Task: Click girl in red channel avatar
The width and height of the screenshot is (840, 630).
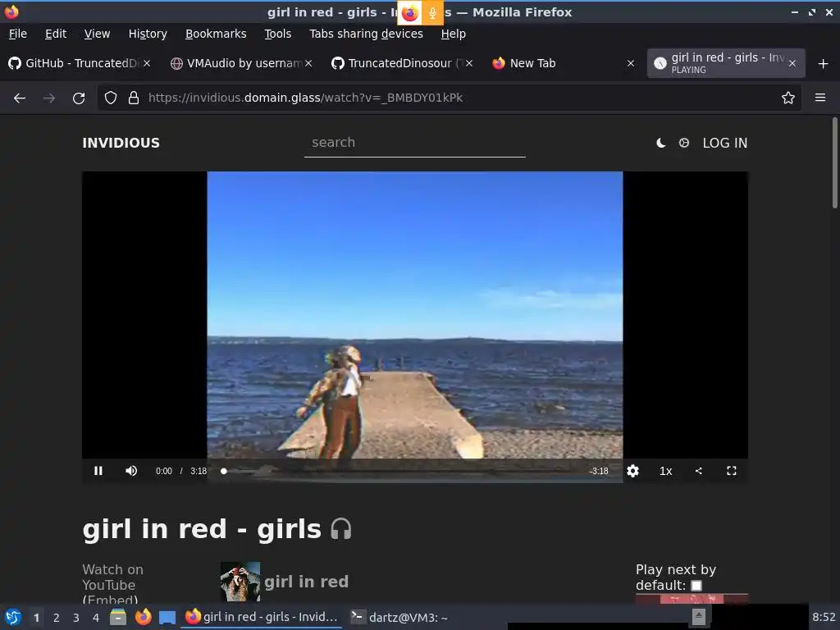Action: [240, 582]
